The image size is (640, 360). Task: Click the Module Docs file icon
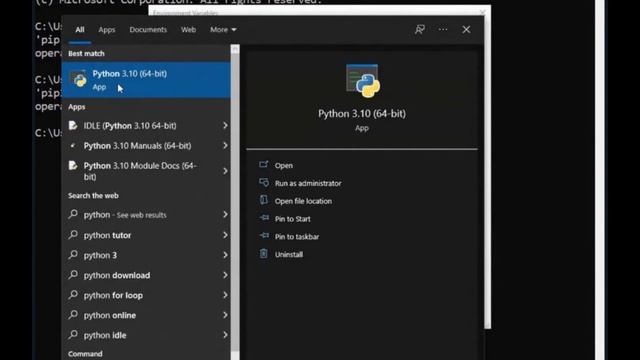[73, 165]
